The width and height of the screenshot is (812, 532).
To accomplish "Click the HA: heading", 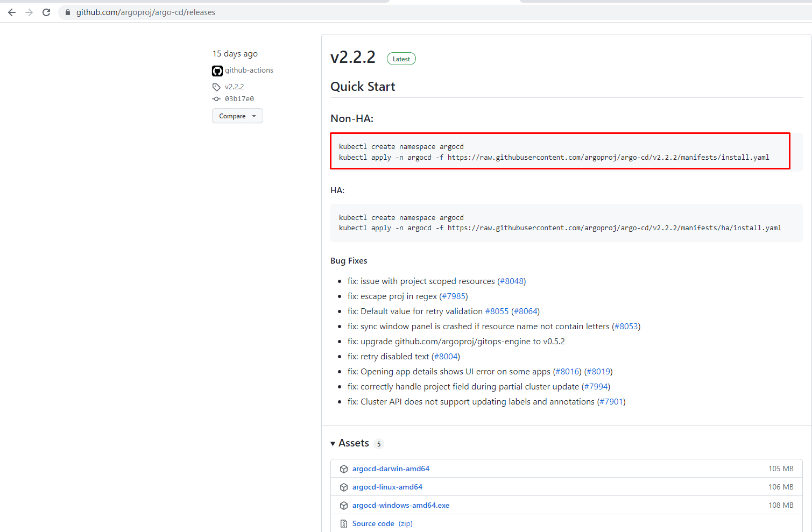I will [337, 190].
